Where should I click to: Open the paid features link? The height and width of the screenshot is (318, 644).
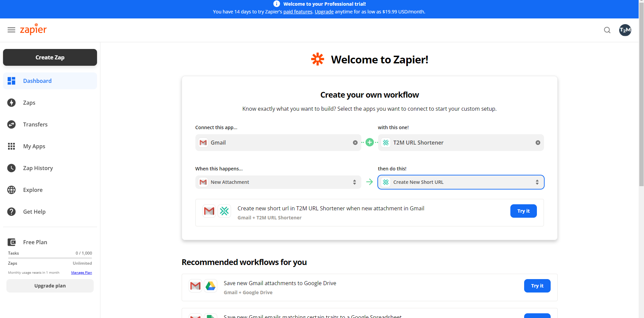(297, 11)
